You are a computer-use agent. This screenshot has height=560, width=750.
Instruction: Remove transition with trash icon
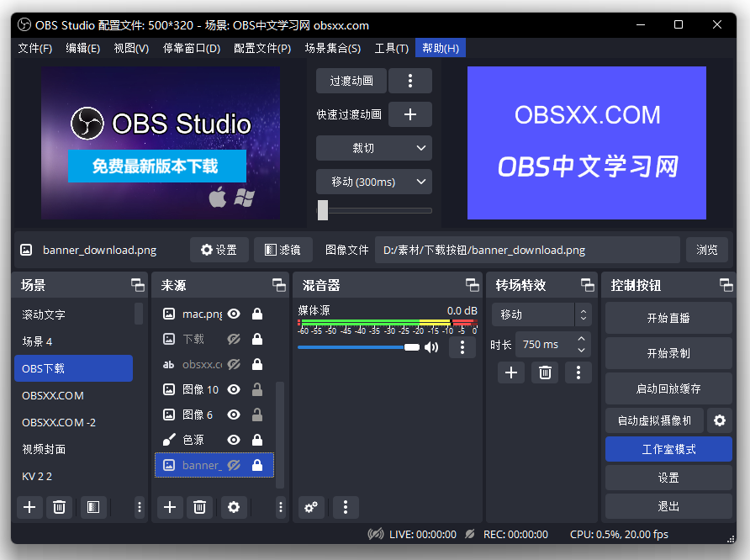[x=545, y=372]
